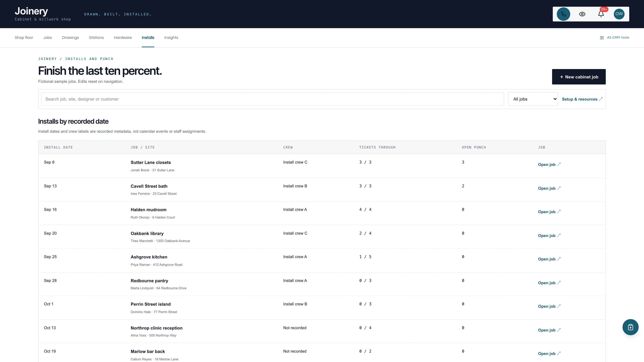Expand the All jobs filter dropdown
644x362 pixels.
click(x=533, y=99)
